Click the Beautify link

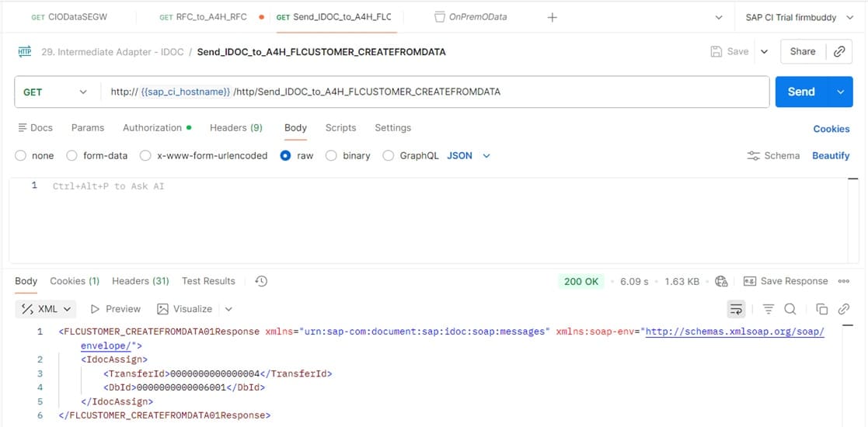[x=831, y=155]
